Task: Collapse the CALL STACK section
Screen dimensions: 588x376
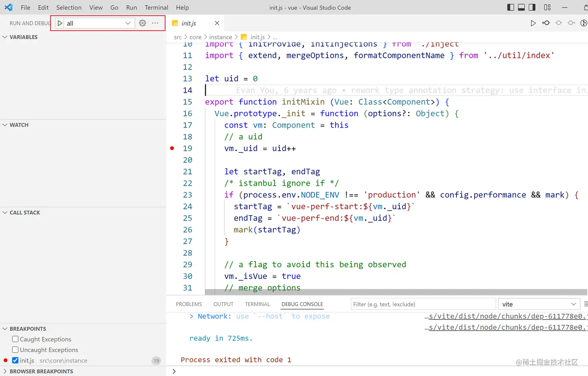Action: (x=5, y=212)
